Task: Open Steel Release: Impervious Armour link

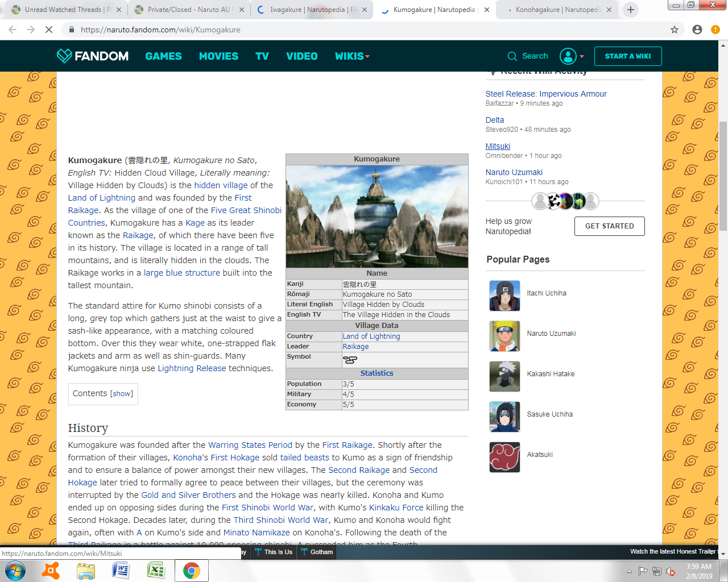Action: coord(546,94)
